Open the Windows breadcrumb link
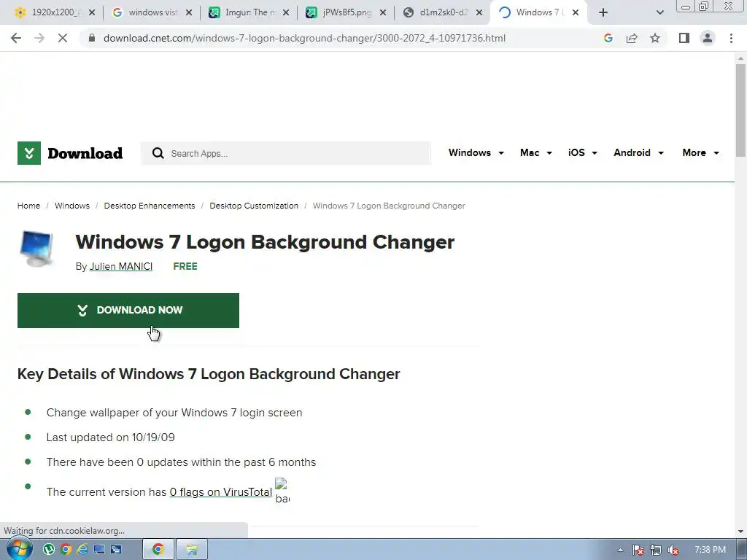747x560 pixels. 72,206
